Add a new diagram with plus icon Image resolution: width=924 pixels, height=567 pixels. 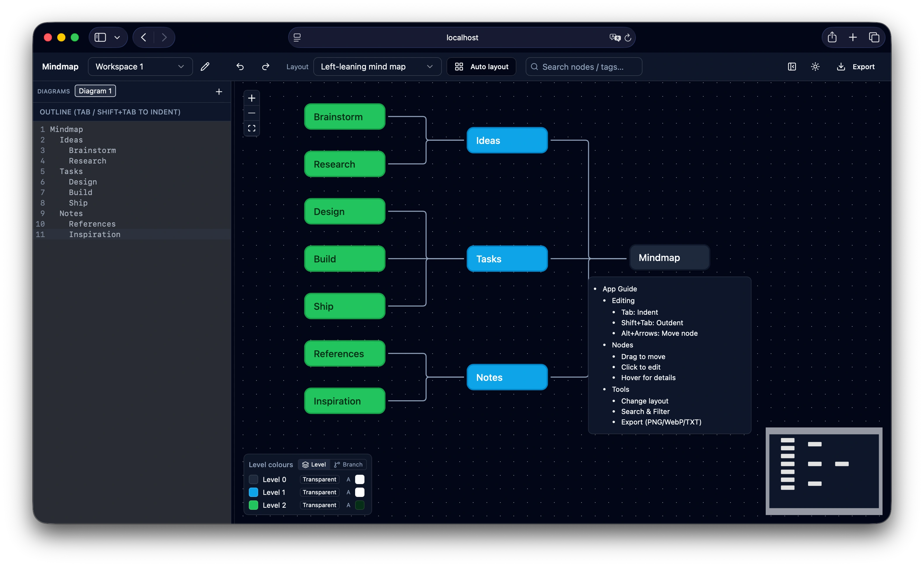pyautogui.click(x=219, y=91)
